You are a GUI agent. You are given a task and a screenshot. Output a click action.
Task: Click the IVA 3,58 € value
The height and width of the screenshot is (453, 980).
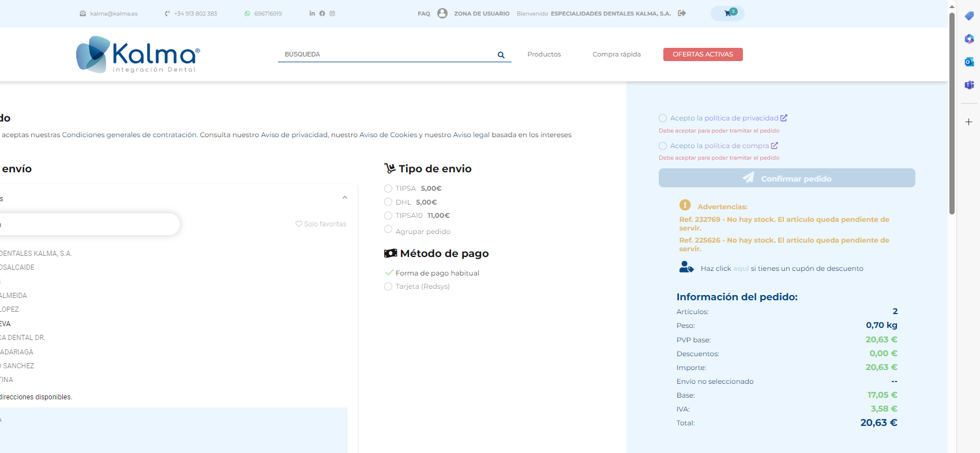point(884,409)
